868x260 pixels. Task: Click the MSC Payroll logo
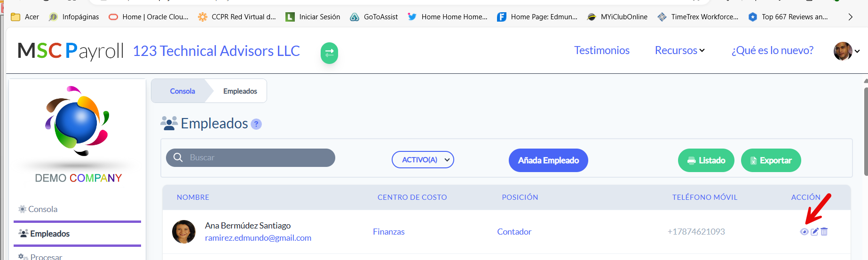(x=71, y=51)
